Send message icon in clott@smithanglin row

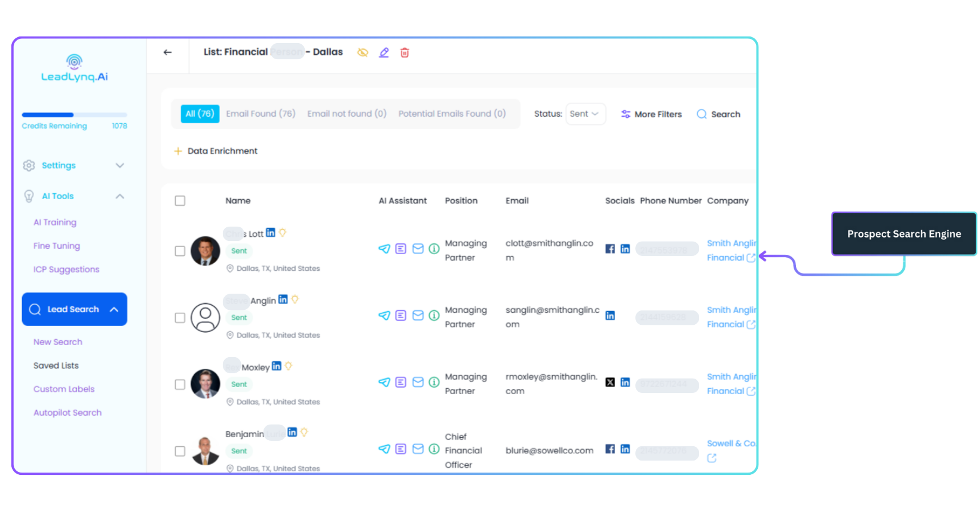(x=384, y=249)
